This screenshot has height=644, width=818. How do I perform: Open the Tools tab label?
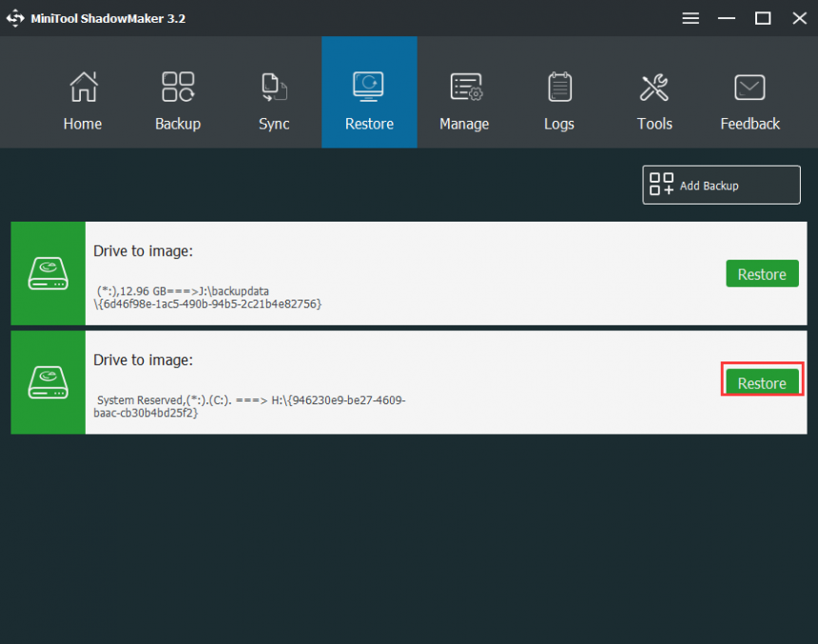(x=654, y=124)
